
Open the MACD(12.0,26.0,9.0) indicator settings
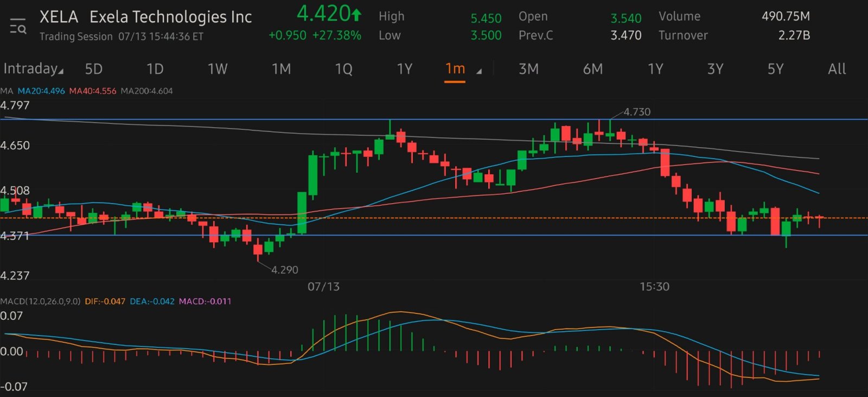tap(40, 301)
